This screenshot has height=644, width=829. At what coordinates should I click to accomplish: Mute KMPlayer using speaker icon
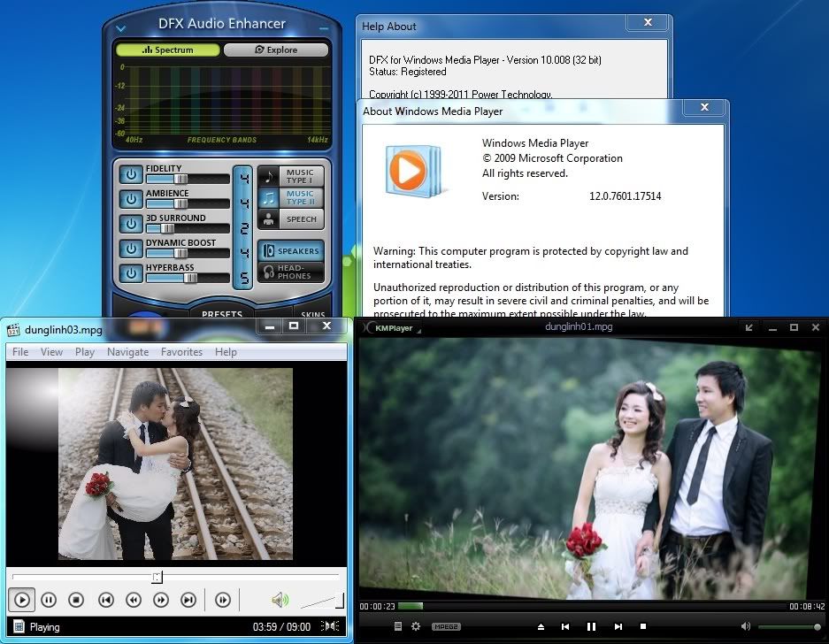746,626
